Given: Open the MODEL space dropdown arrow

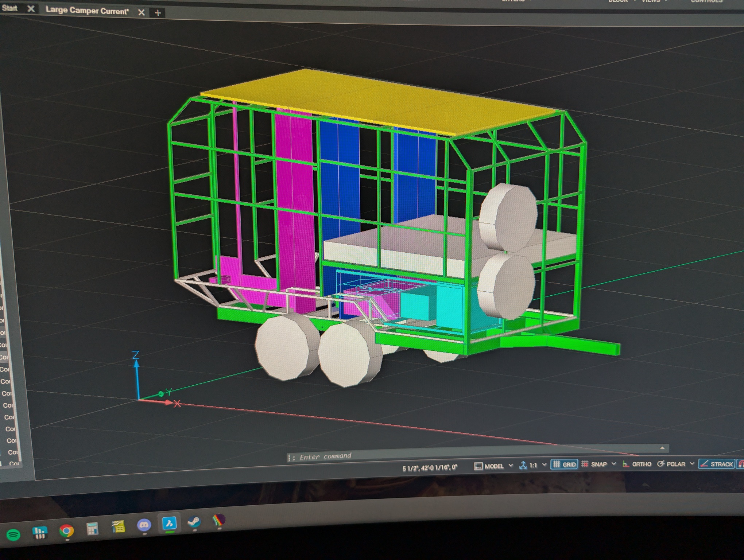Looking at the screenshot, I should pyautogui.click(x=511, y=466).
